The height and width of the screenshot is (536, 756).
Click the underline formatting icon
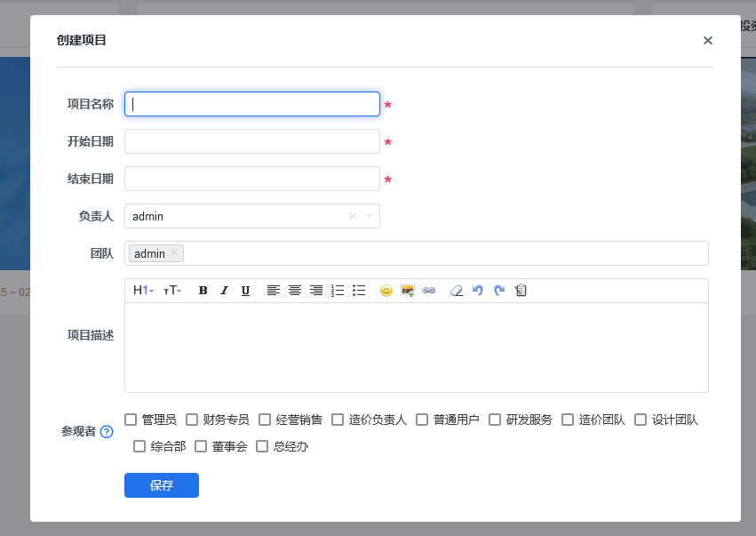coord(245,291)
